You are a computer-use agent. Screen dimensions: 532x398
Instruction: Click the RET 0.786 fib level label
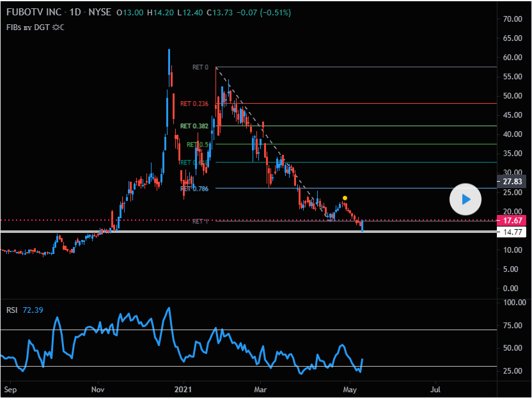coord(194,189)
